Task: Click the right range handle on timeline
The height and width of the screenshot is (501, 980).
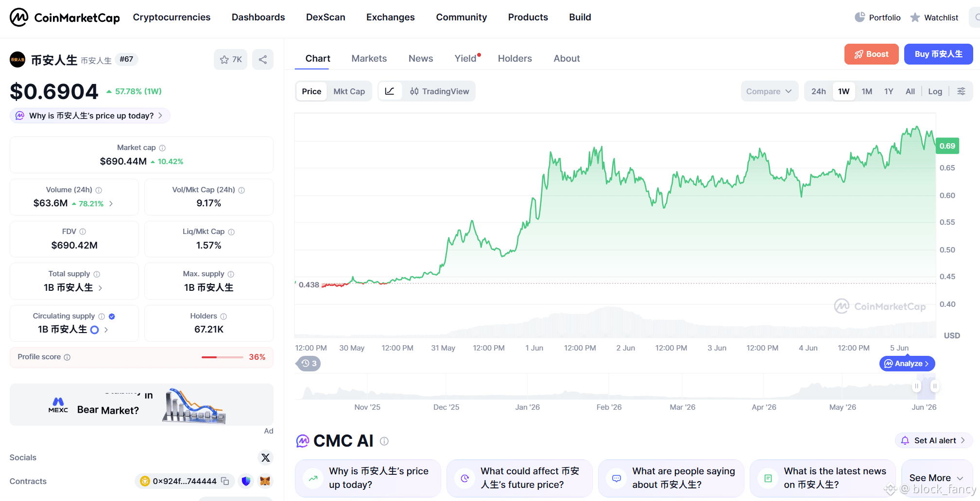Action: coord(934,386)
